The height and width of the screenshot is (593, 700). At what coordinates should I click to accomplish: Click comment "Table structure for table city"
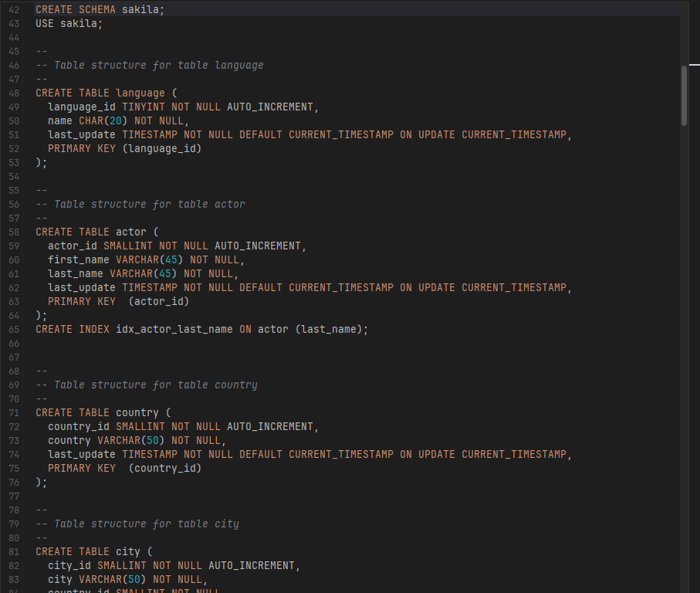(x=147, y=524)
